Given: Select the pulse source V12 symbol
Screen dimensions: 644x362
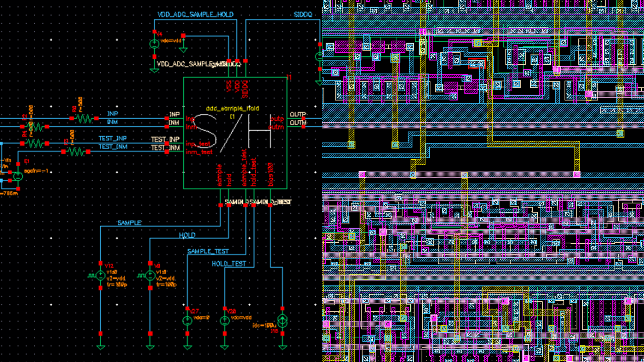Looking at the screenshot, I should coord(100,276).
